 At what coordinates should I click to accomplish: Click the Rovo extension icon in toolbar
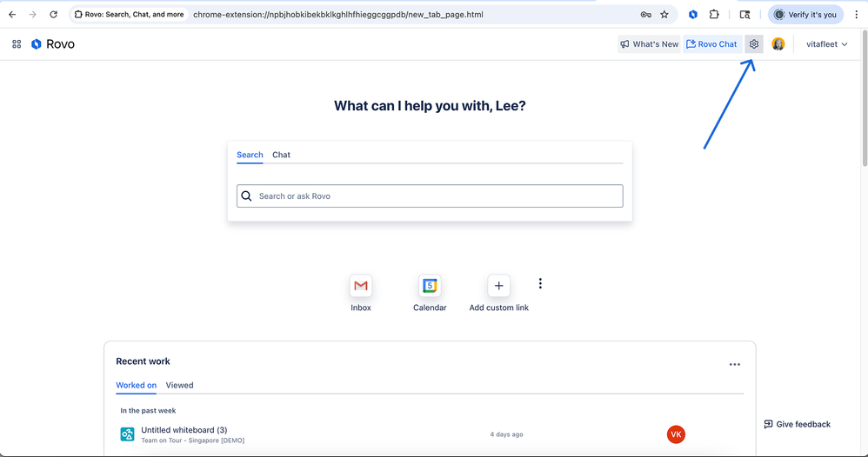click(692, 15)
